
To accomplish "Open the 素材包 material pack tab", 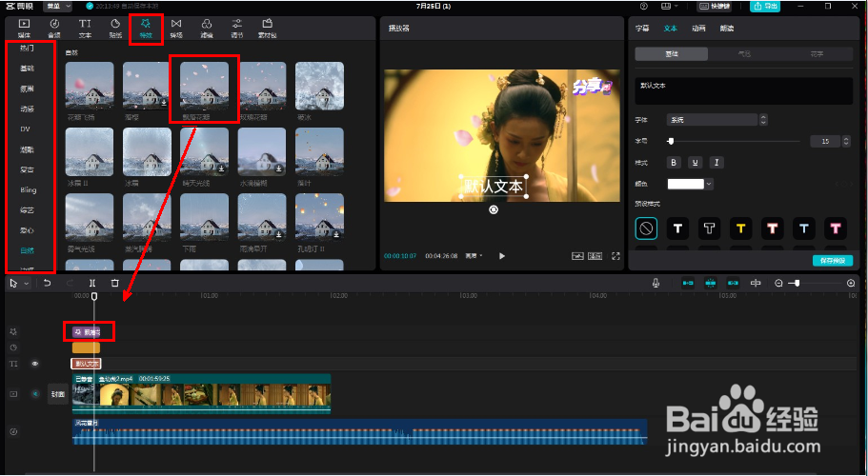I will point(268,28).
